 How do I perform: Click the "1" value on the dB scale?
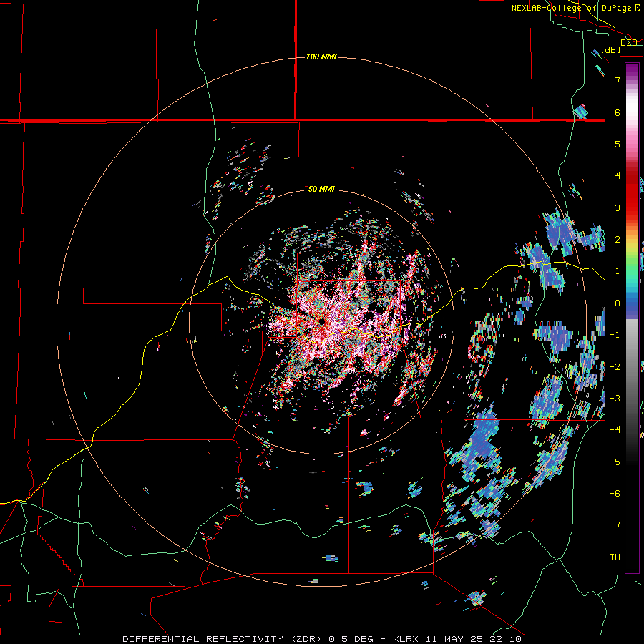click(x=618, y=270)
